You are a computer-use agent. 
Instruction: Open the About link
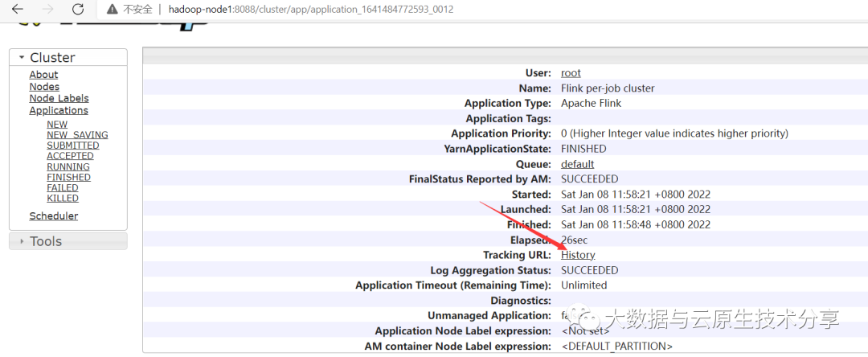(x=43, y=75)
